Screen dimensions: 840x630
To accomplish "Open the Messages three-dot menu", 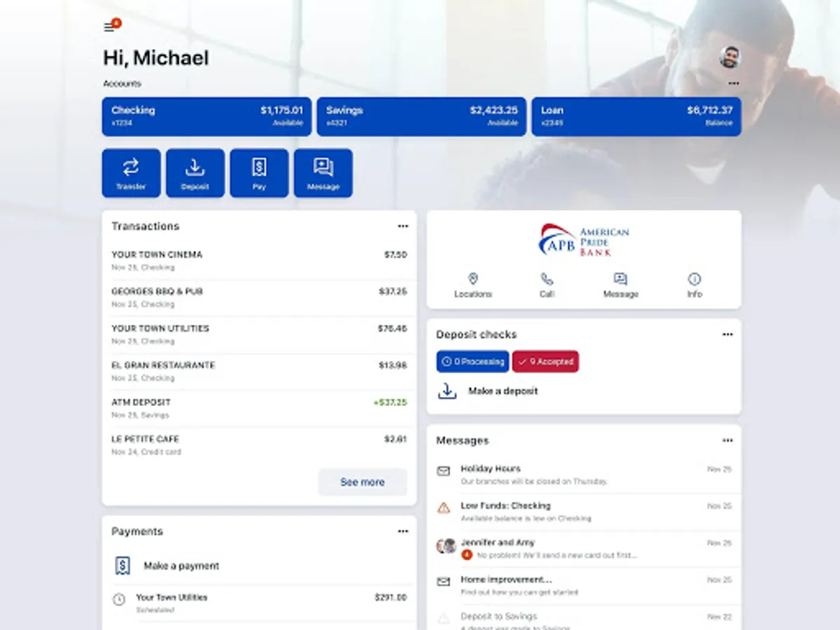I will click(x=727, y=440).
